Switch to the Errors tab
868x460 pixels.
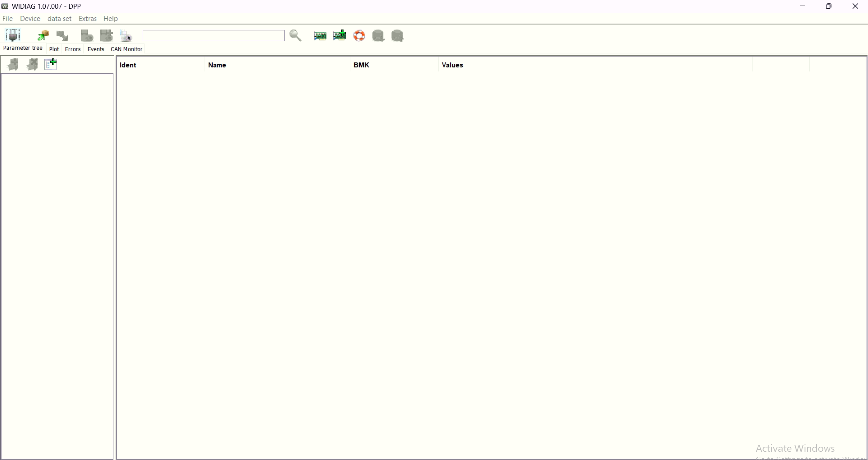coord(73,49)
